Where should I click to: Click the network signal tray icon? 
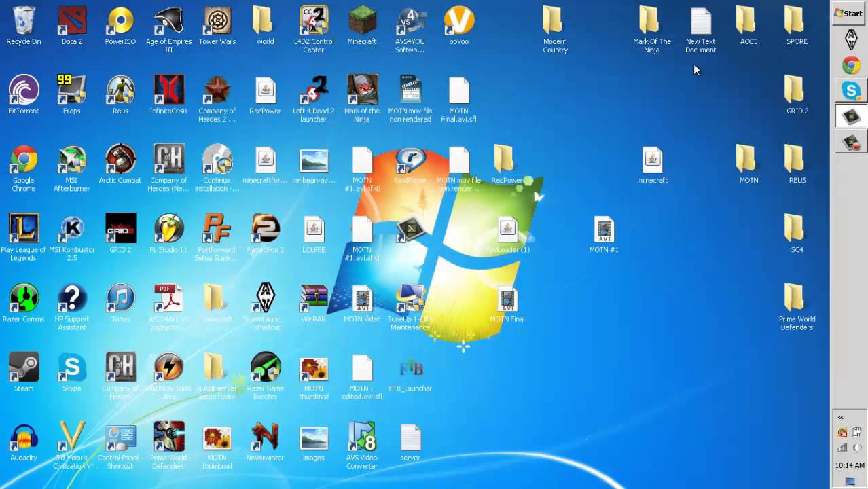tap(842, 448)
